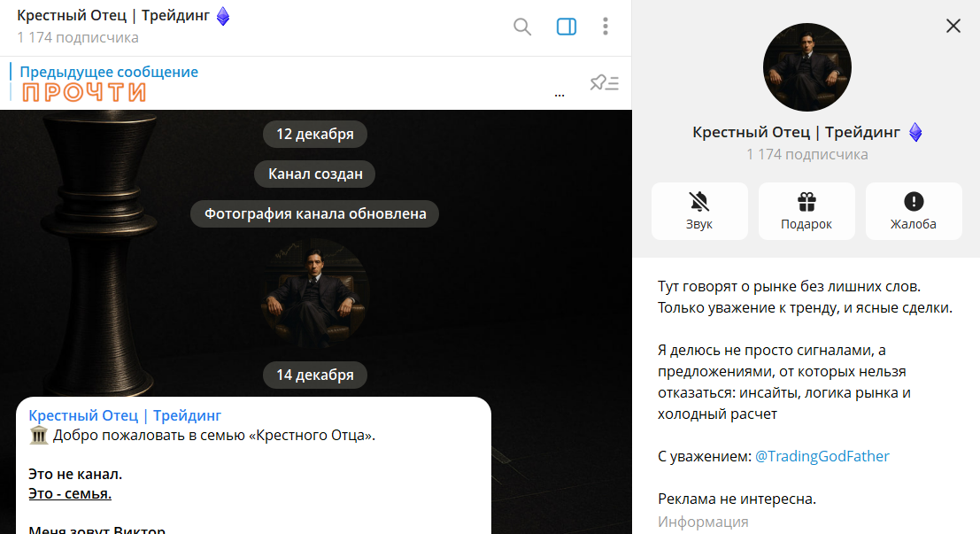The height and width of the screenshot is (534, 980).
Task: Toggle the right sidebar panel icon
Action: click(x=565, y=27)
